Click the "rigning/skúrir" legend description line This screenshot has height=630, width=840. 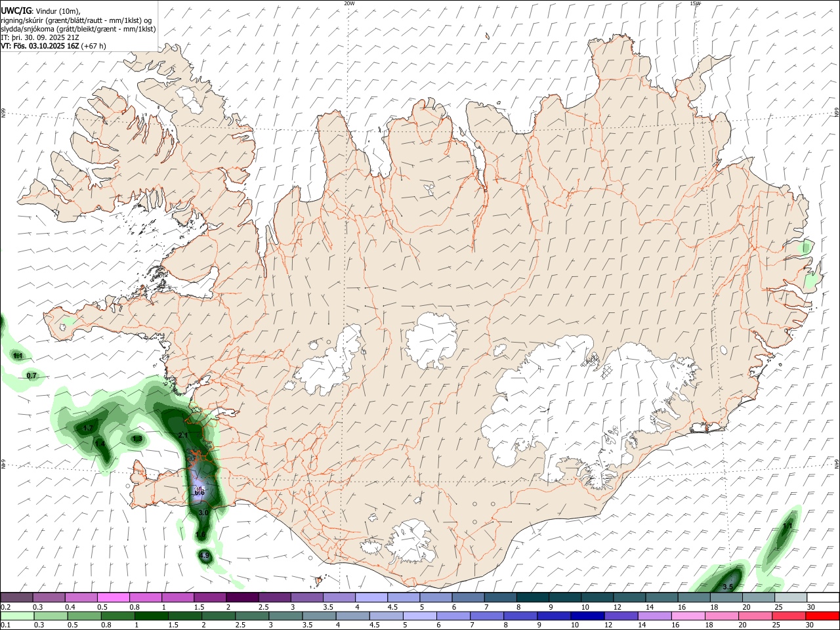pyautogui.click(x=76, y=20)
